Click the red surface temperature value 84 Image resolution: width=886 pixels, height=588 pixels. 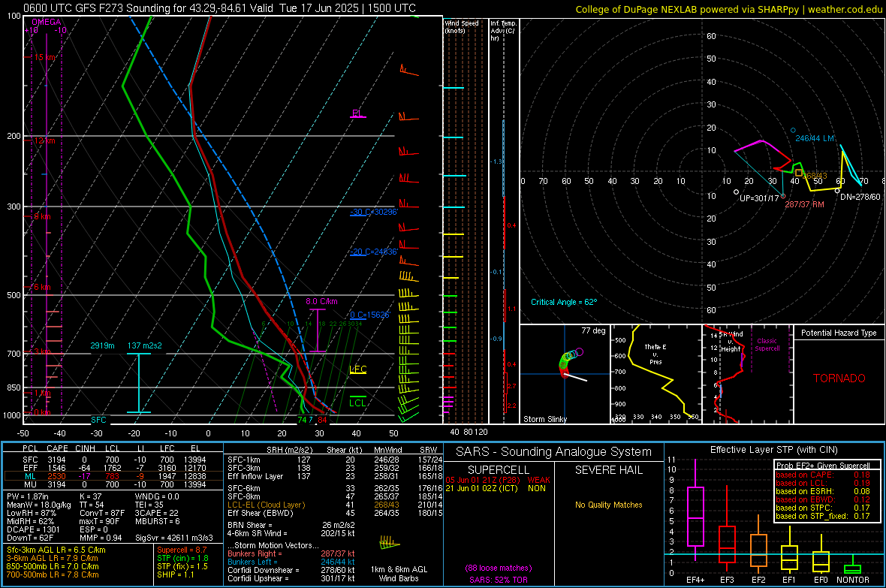pyautogui.click(x=322, y=420)
